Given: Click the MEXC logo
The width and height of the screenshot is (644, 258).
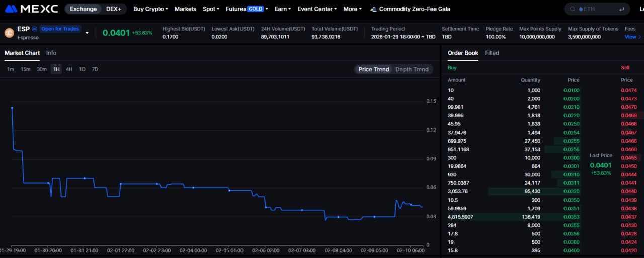Looking at the screenshot, I should 31,9.
